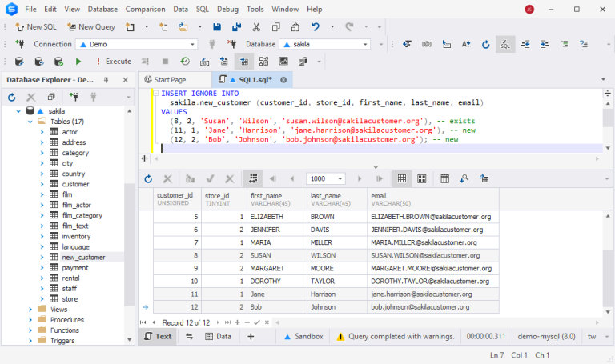Open the File menu
Screen dimensions: 615x364
pyautogui.click(x=30, y=9)
